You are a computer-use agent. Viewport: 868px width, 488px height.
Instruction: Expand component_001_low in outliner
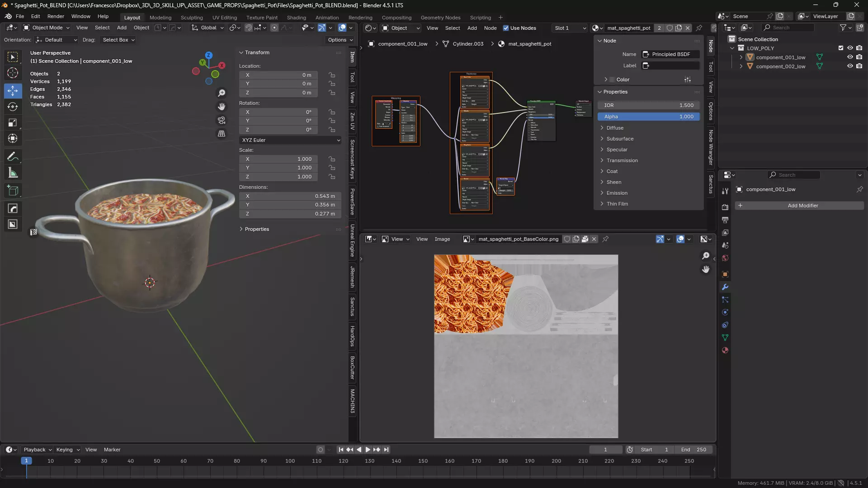[741, 57]
